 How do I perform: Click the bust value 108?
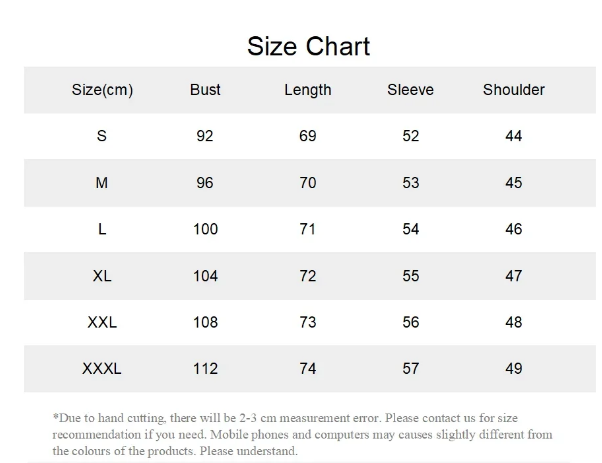[205, 322]
